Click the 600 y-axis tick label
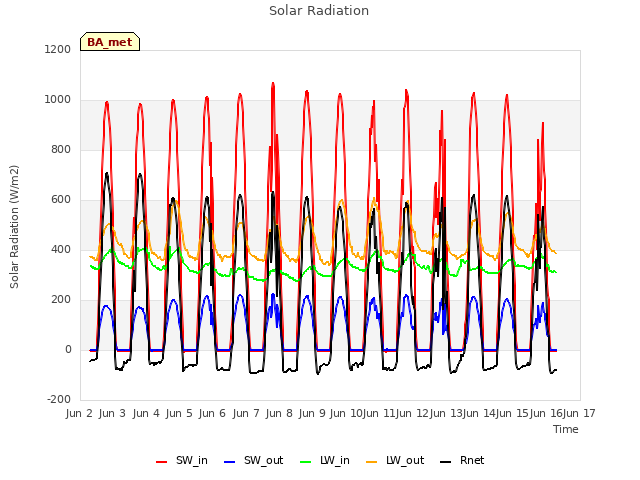Viewport: 640px width, 480px height. tap(61, 200)
